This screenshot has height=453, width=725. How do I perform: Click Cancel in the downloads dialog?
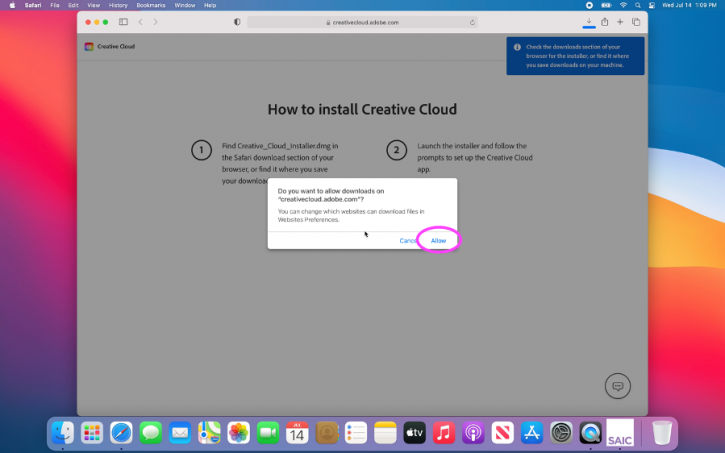coord(408,240)
